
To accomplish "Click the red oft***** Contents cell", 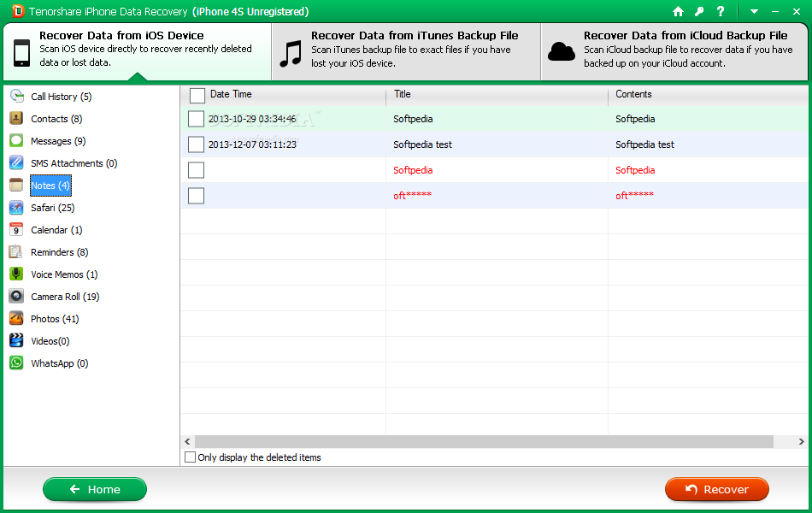I will coord(634,196).
